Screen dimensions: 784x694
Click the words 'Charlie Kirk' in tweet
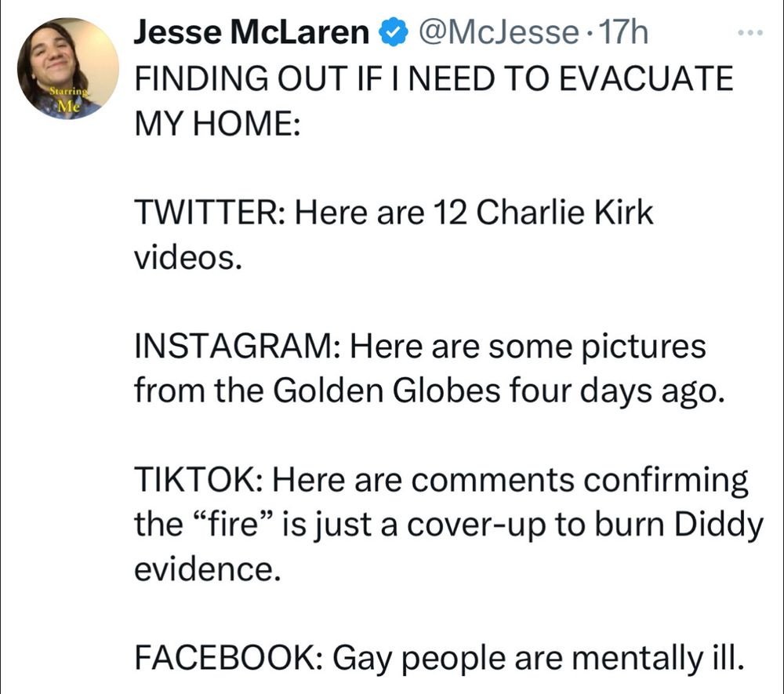pos(564,212)
